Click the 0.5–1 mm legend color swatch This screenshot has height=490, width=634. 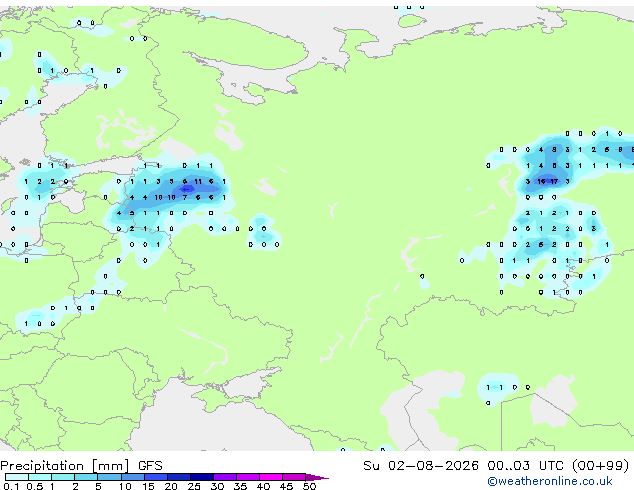pyautogui.click(x=40, y=477)
